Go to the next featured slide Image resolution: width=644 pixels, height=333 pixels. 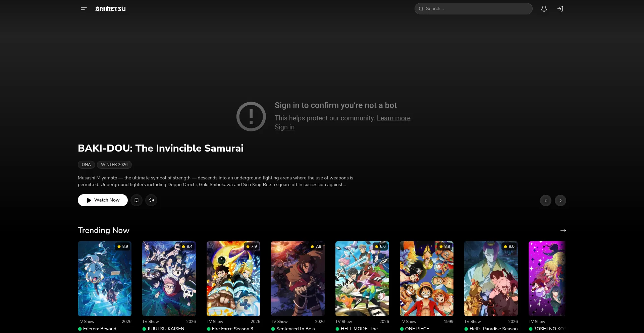tap(560, 201)
